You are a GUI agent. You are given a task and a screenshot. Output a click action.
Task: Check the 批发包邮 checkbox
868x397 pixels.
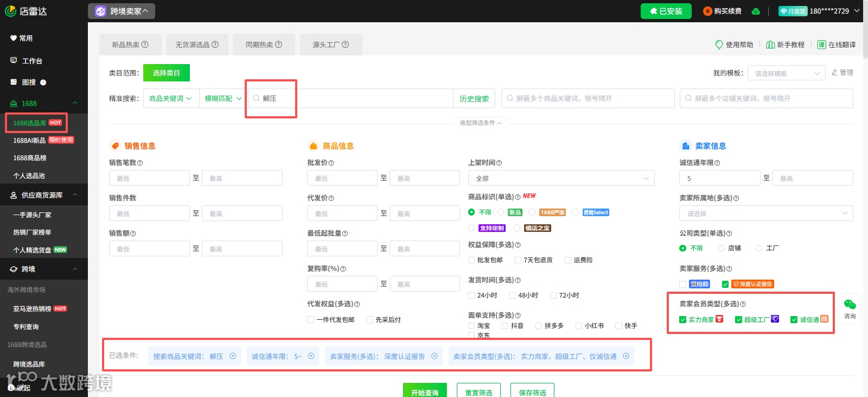click(471, 260)
